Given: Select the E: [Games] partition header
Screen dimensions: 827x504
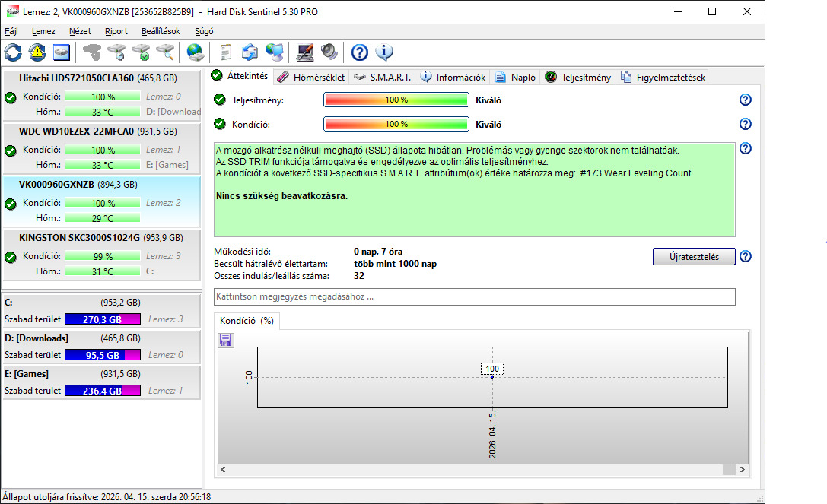Looking at the screenshot, I should (x=102, y=374).
